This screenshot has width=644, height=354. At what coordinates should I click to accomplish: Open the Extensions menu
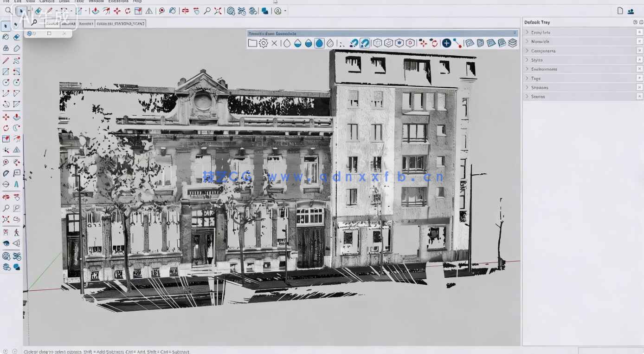pyautogui.click(x=116, y=1)
